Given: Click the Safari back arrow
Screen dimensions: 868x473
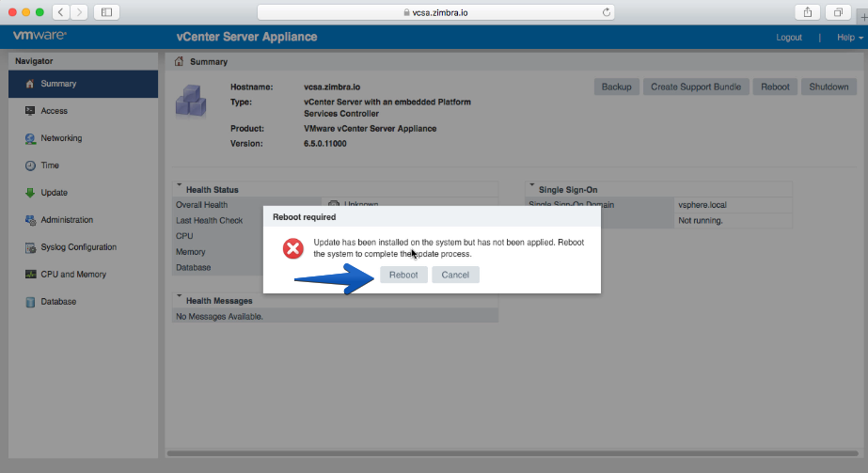Looking at the screenshot, I should point(61,12).
